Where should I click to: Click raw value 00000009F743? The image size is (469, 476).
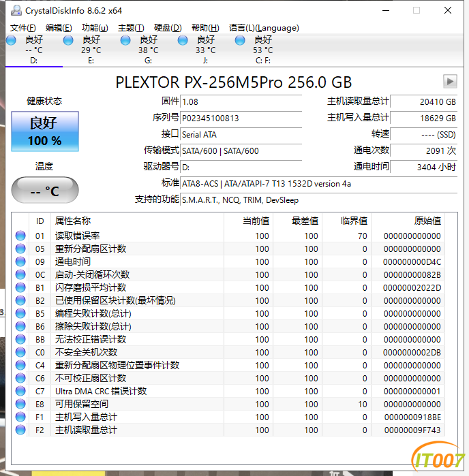412,430
